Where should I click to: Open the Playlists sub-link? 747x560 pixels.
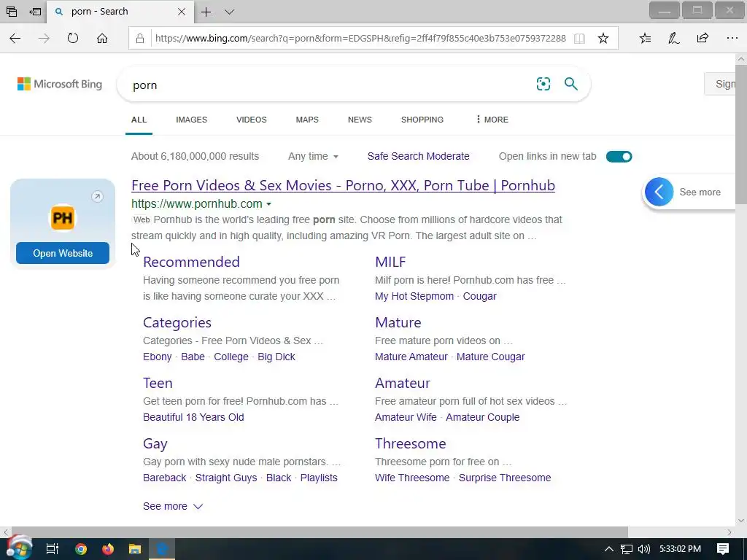319,478
